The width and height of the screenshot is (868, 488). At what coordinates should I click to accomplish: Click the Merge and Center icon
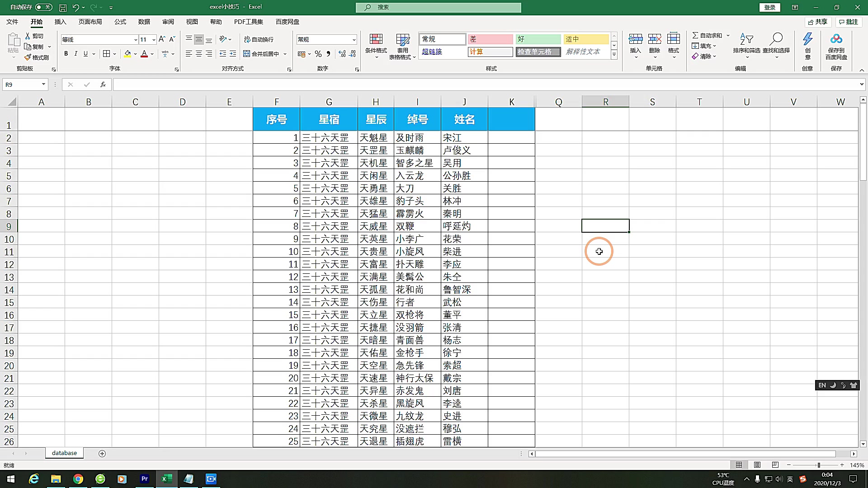(247, 54)
